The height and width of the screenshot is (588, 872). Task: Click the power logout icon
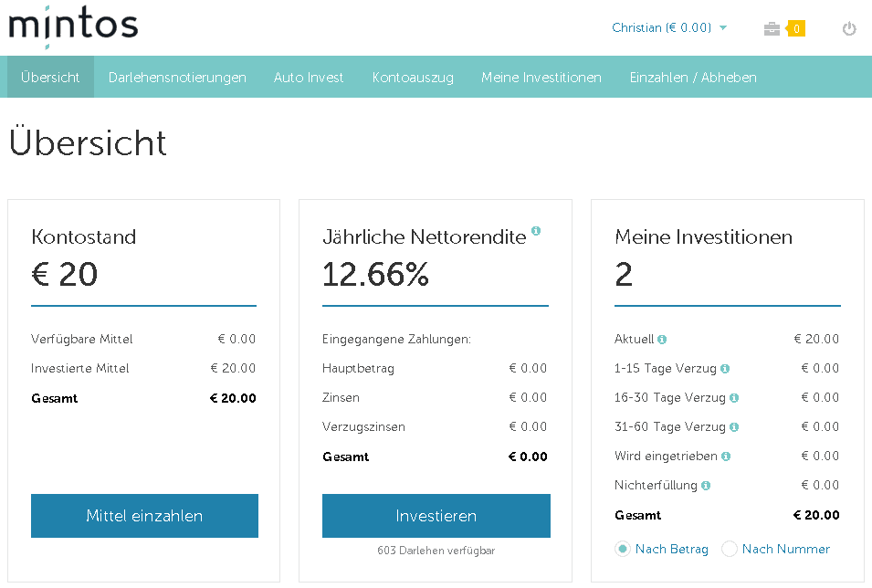(848, 28)
